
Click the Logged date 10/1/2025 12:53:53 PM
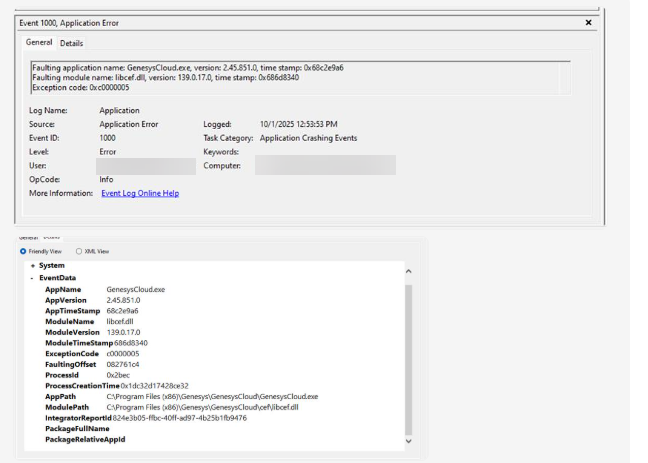(299, 124)
